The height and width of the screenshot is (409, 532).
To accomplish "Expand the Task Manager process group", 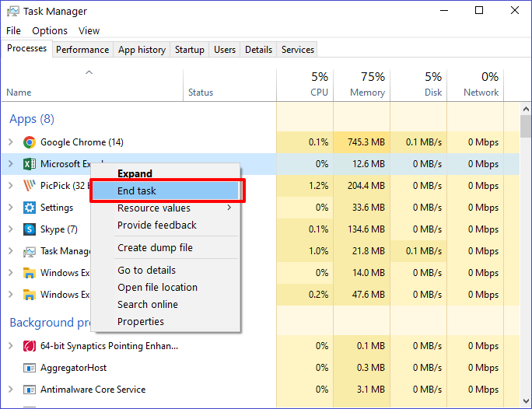I will (11, 251).
